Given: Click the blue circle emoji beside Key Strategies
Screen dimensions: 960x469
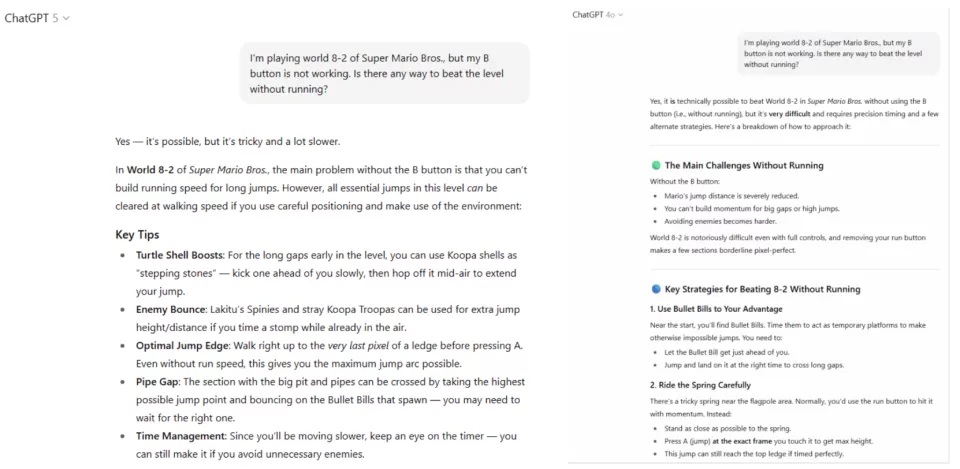Looking at the screenshot, I should [x=656, y=289].
